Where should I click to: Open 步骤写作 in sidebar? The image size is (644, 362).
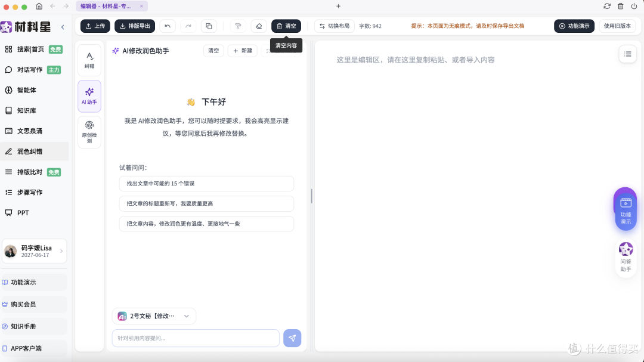[x=34, y=192]
